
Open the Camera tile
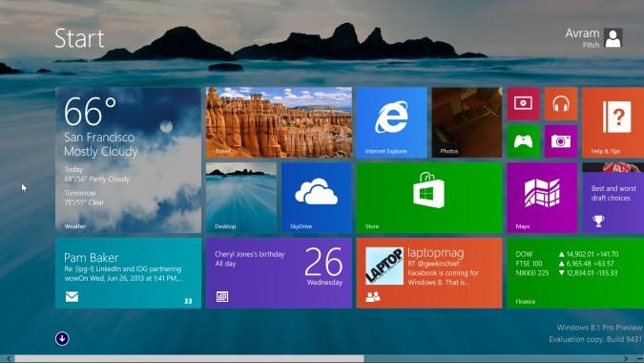click(561, 141)
